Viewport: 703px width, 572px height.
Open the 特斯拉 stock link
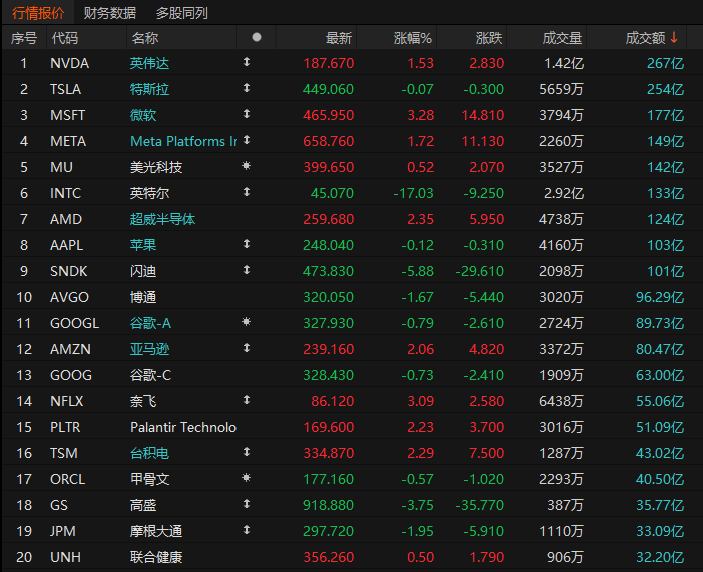pos(149,89)
